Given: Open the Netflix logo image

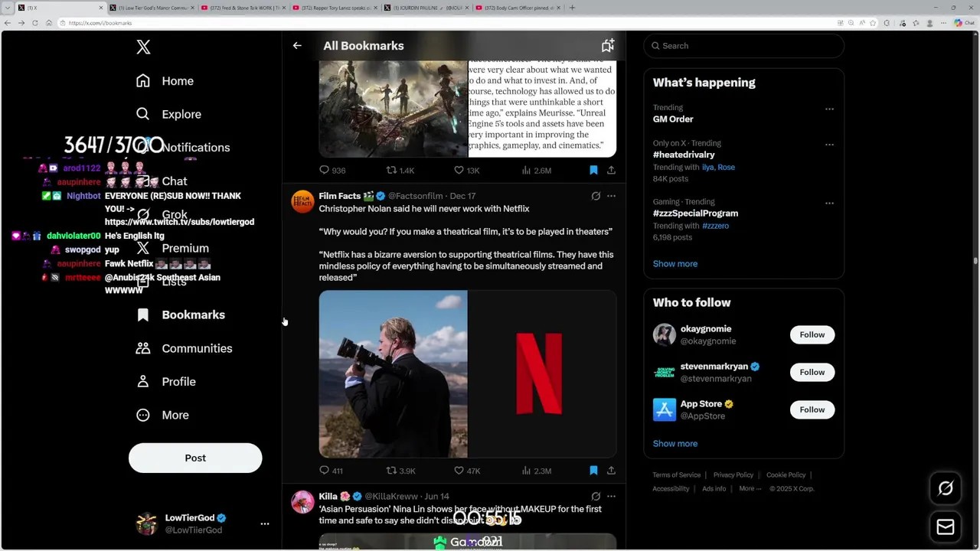Looking at the screenshot, I should 542,374.
